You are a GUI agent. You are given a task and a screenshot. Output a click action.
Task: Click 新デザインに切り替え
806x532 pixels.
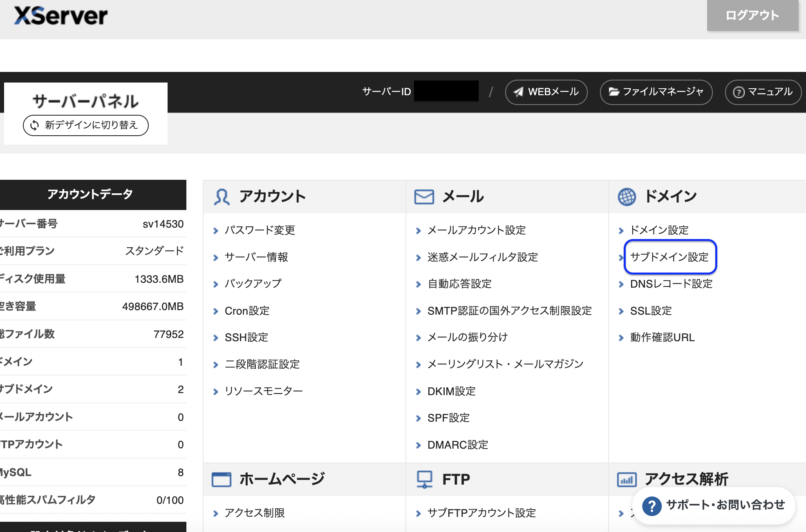85,125
